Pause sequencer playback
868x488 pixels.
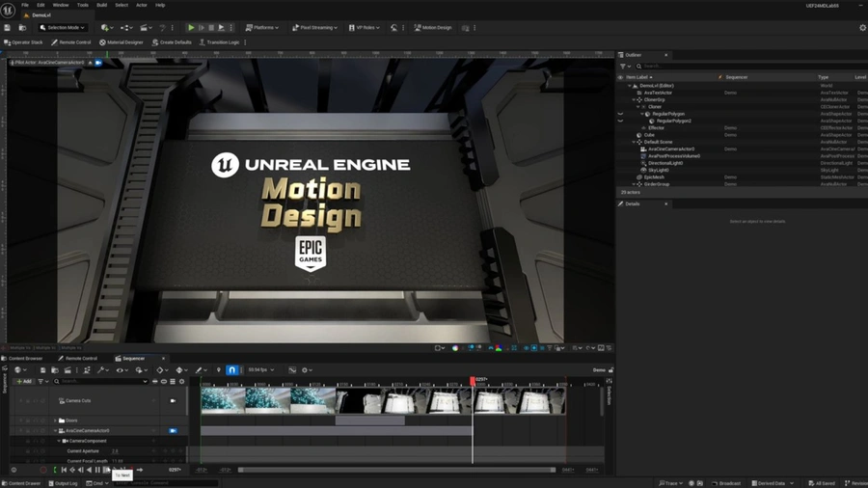[x=97, y=470]
